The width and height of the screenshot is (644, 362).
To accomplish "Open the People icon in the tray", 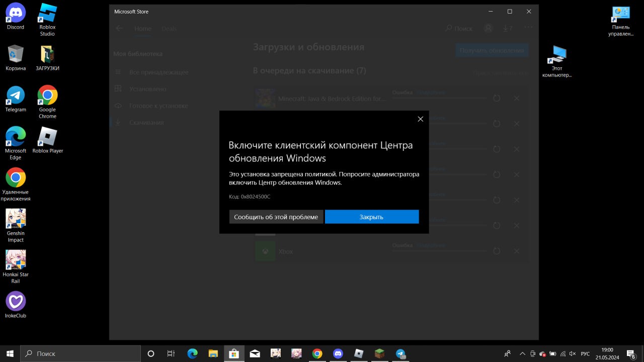I will click(507, 353).
